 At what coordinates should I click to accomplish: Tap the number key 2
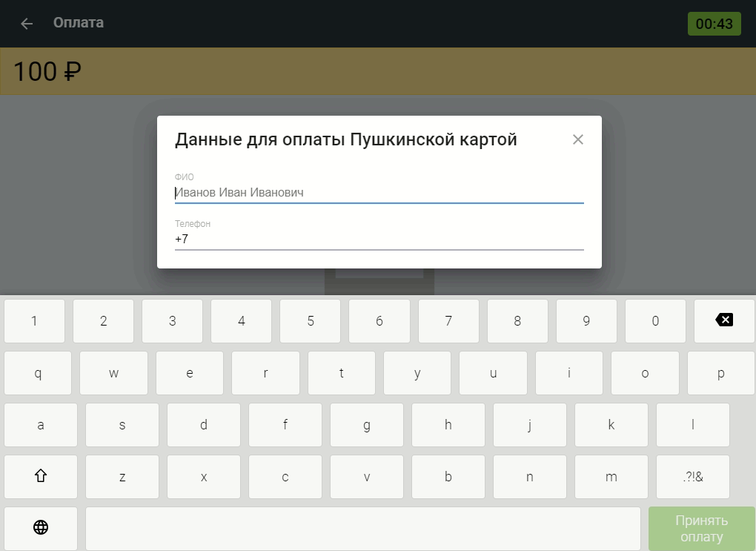(103, 321)
